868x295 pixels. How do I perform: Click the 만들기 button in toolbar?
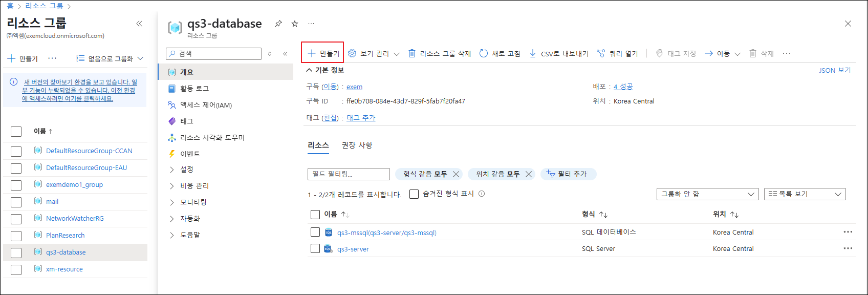(323, 53)
